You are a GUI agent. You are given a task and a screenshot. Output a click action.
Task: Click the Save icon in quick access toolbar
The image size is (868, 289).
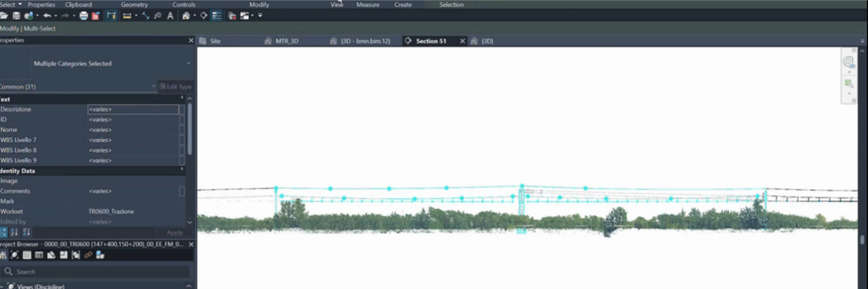16,16
